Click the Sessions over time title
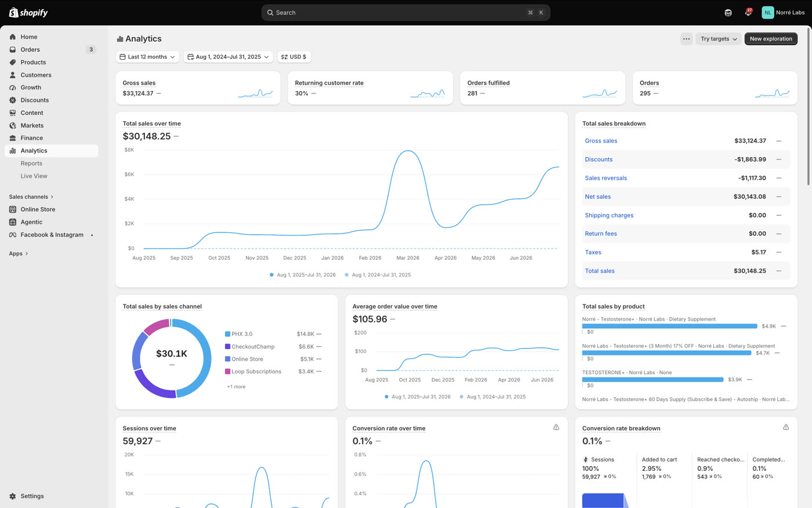Screen dimensions: 812x508 [149, 429]
